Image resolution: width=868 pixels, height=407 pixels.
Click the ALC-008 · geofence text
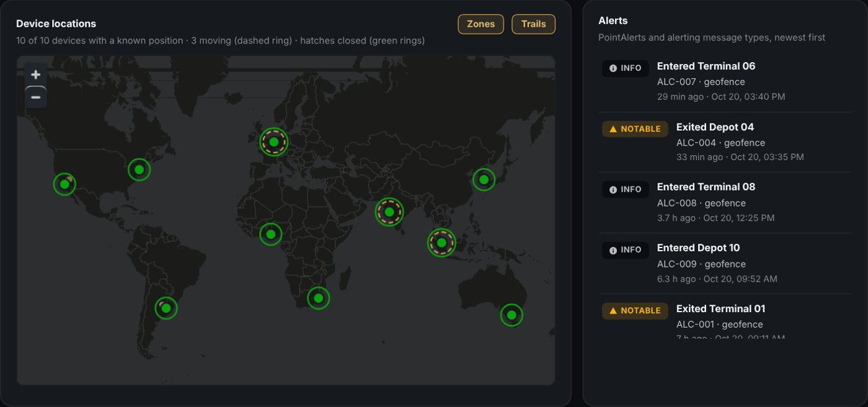701,203
